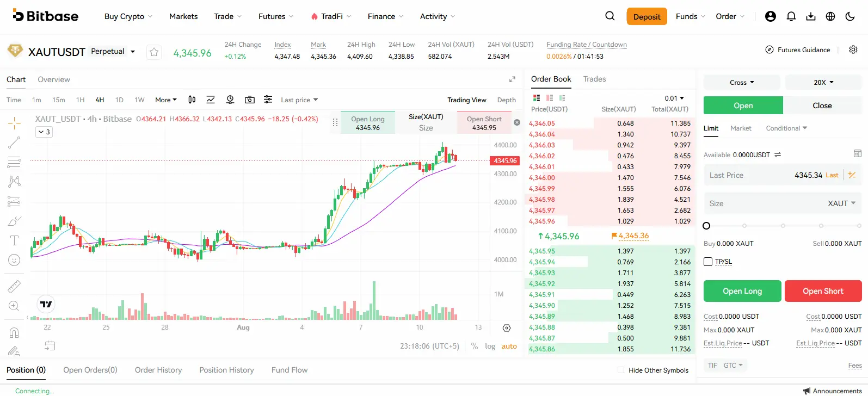
Task: Open the chart indicators tool
Action: [211, 100]
